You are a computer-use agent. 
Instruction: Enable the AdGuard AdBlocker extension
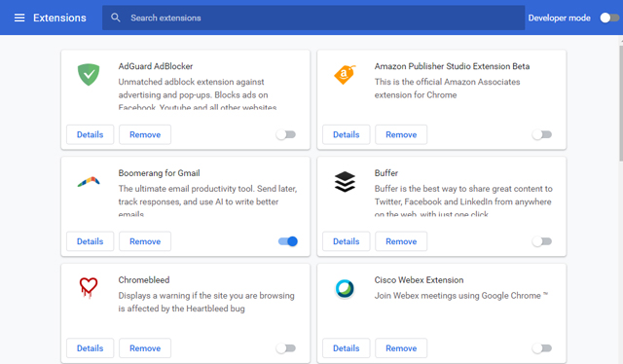point(286,134)
